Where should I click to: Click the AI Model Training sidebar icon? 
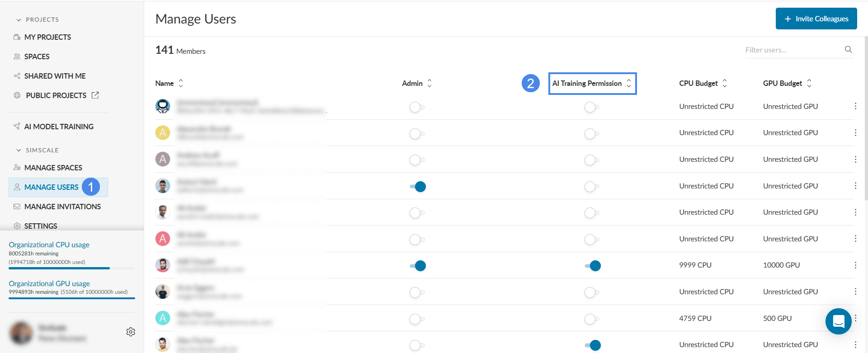click(x=17, y=127)
